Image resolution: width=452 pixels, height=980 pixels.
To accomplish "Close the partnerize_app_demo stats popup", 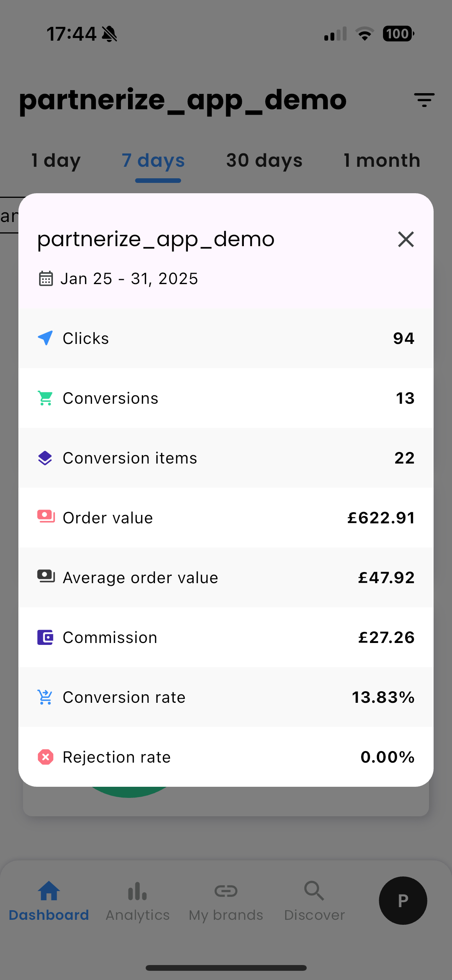I will point(406,239).
